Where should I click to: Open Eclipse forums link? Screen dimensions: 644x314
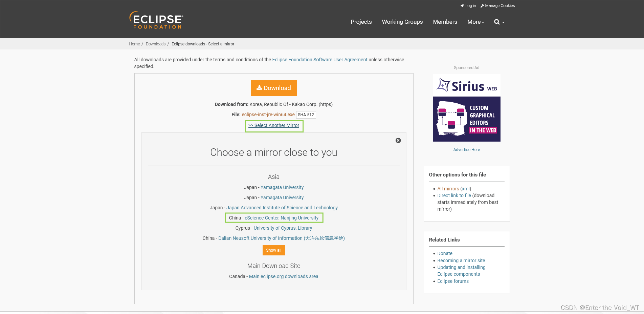tap(453, 281)
